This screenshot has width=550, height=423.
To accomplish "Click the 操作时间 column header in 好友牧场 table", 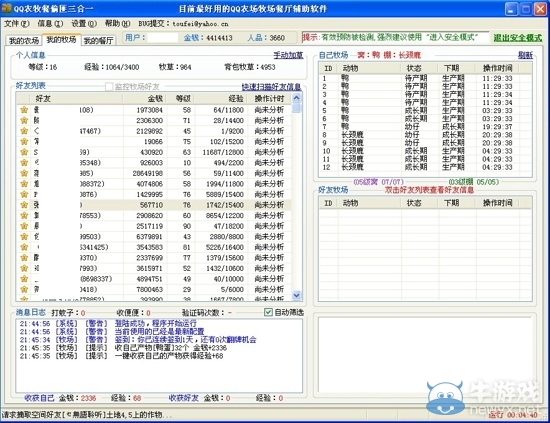I will point(497,202).
